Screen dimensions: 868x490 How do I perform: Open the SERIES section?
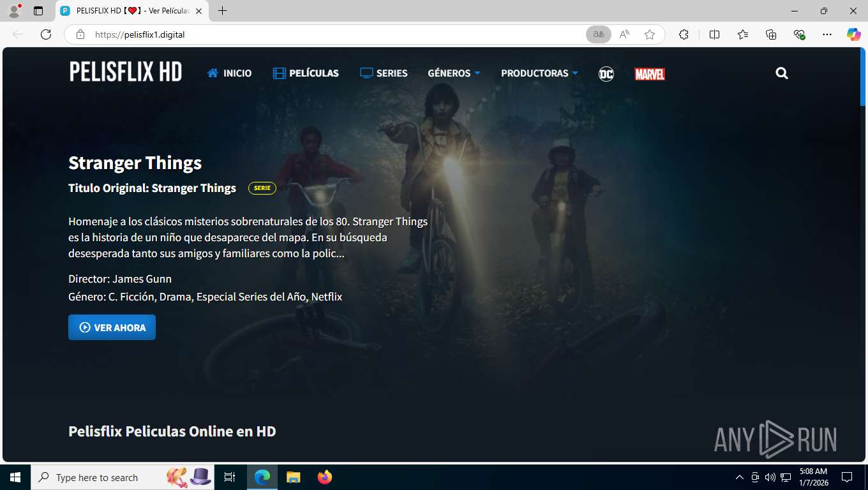(x=384, y=73)
